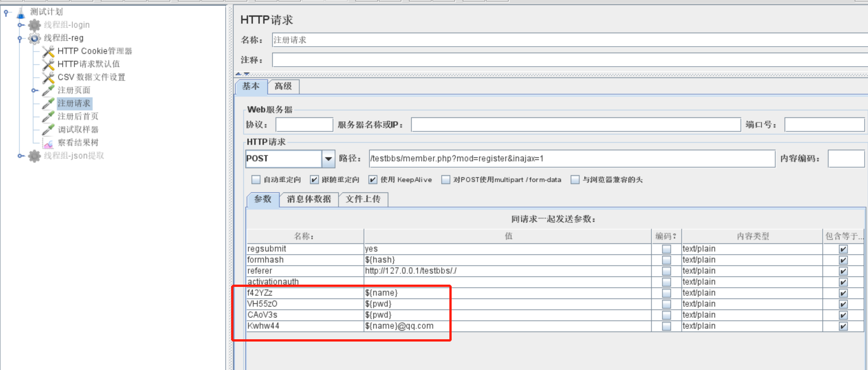Viewport: 868px width, 370px height.
Task: Select the f42YZz parameter name cell
Action: [x=305, y=293]
